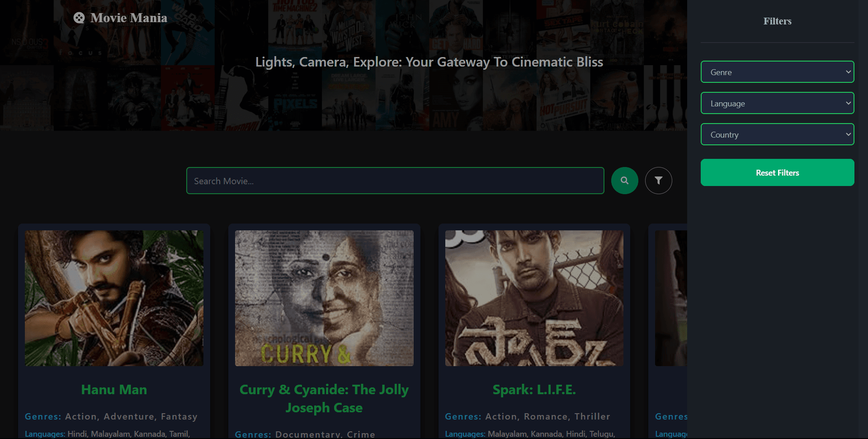Toggle the funnel filter button

[x=658, y=181]
